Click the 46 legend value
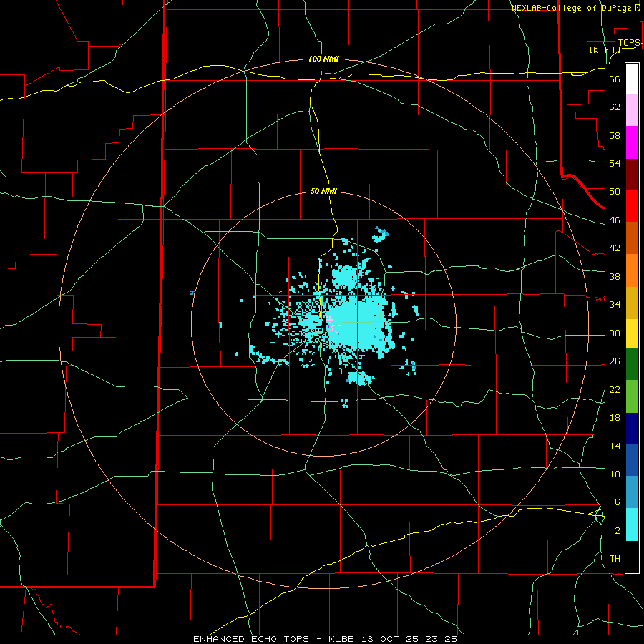The width and height of the screenshot is (644, 644). tap(615, 220)
